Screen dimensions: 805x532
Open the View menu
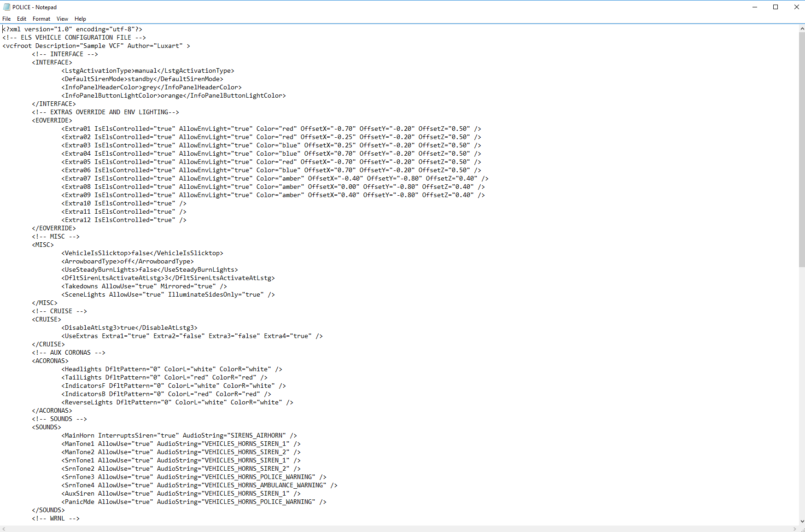[62, 19]
